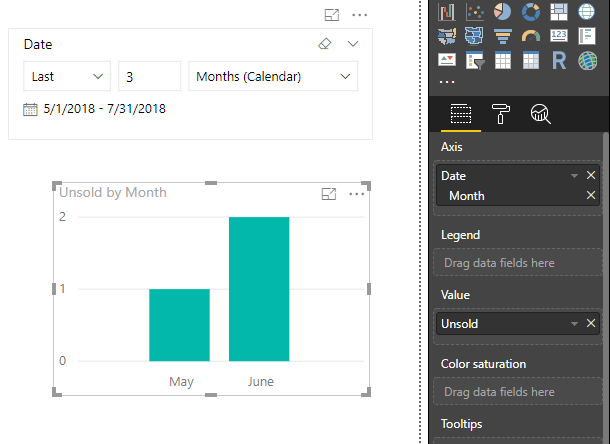Select the R script visual

559,61
